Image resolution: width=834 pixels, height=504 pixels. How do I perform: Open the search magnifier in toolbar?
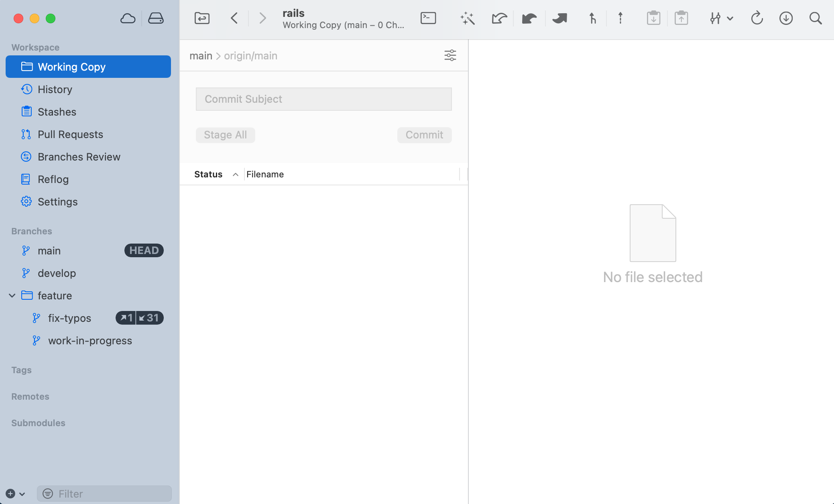click(x=815, y=18)
